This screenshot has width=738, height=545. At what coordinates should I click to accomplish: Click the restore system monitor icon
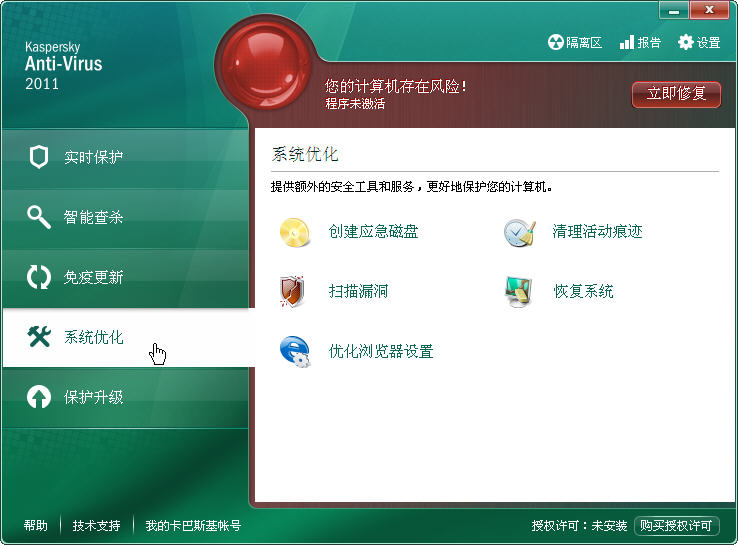pyautogui.click(x=519, y=292)
